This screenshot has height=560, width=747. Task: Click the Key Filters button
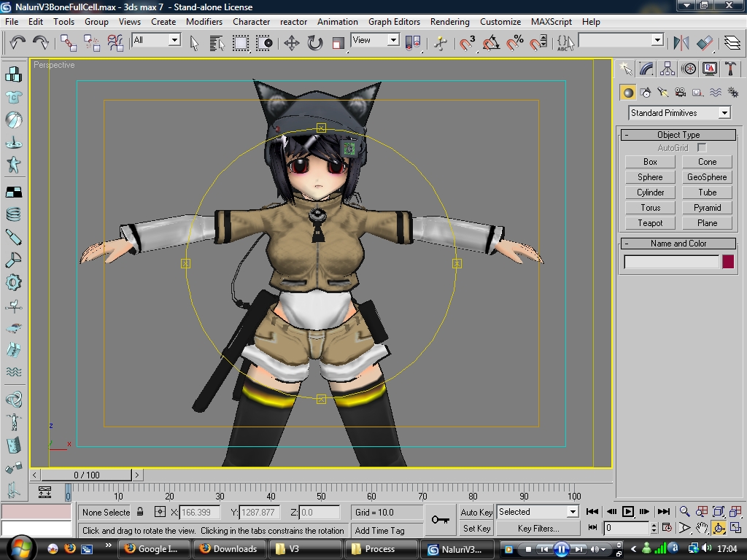538,529
